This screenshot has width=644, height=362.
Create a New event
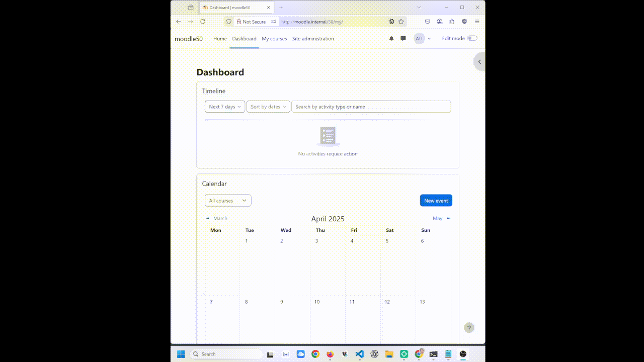tap(436, 201)
